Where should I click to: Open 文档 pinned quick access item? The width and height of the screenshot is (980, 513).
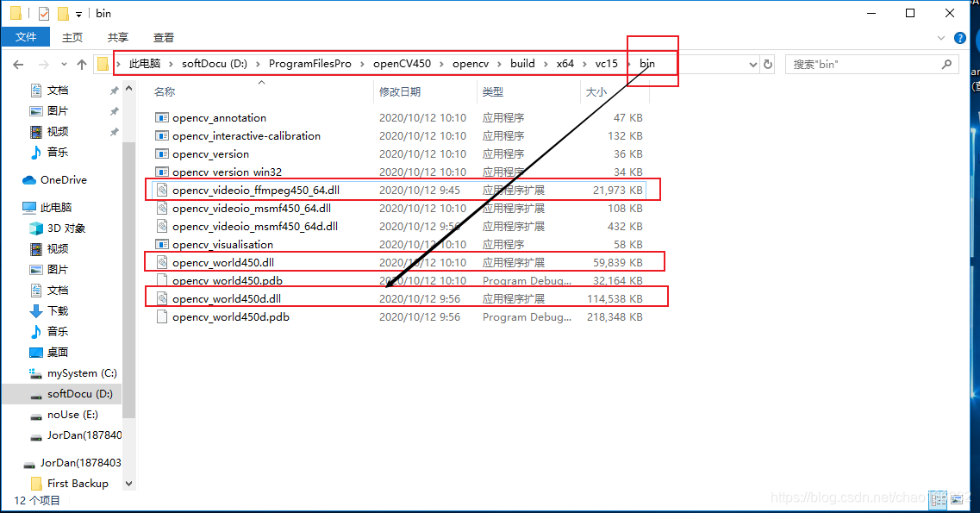58,91
